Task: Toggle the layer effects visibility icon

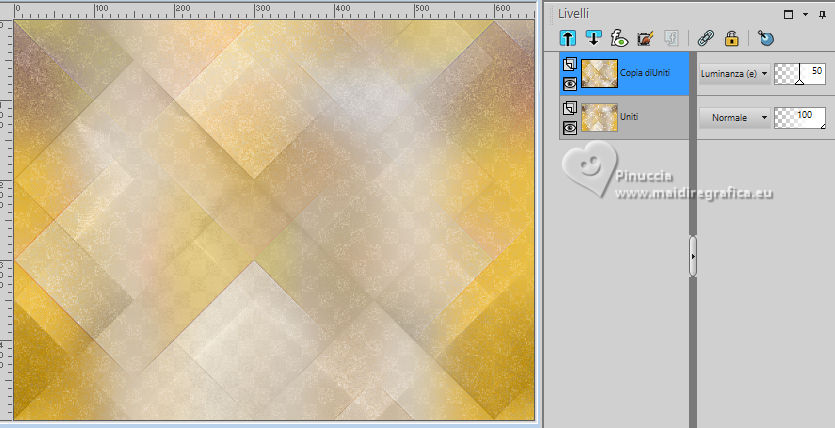Action: click(619, 38)
